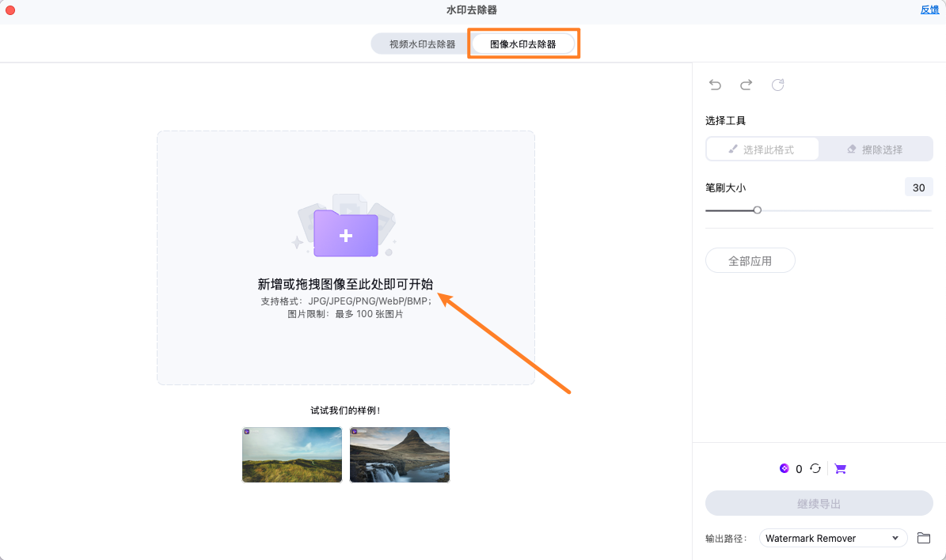Click the purple credits coin icon
The image size is (946, 560).
click(x=784, y=468)
